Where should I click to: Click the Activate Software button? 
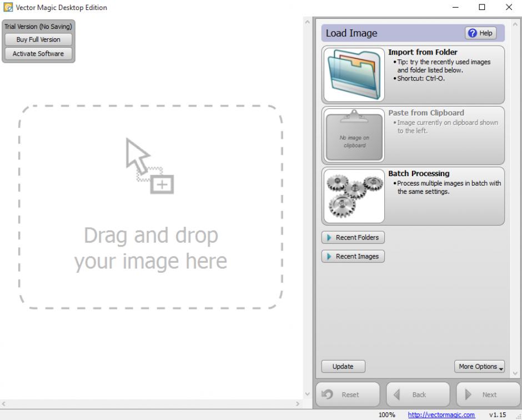[38, 54]
